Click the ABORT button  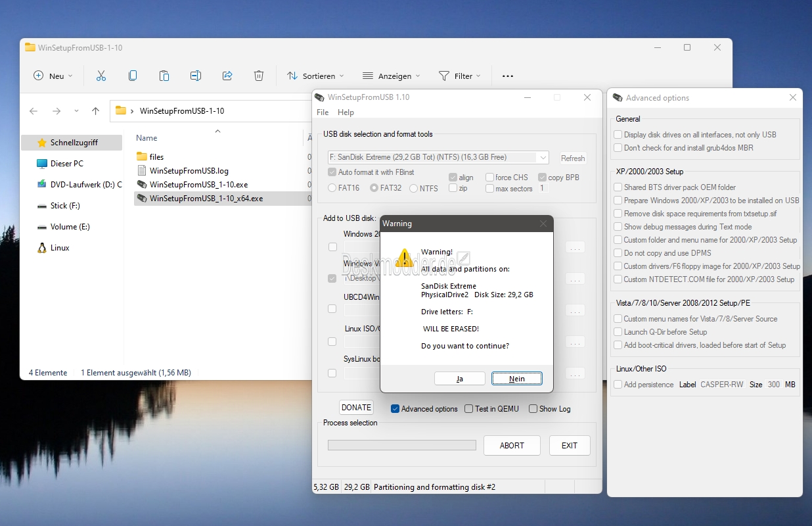pos(512,445)
